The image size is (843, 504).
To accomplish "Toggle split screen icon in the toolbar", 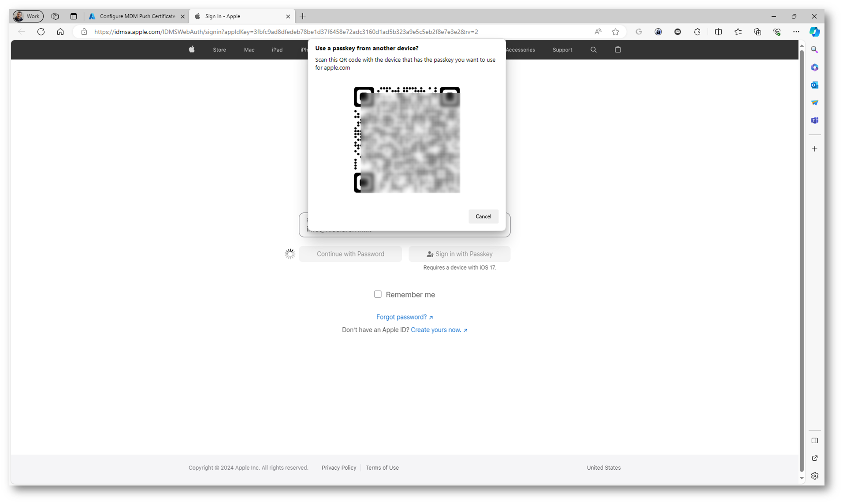I will tap(718, 32).
